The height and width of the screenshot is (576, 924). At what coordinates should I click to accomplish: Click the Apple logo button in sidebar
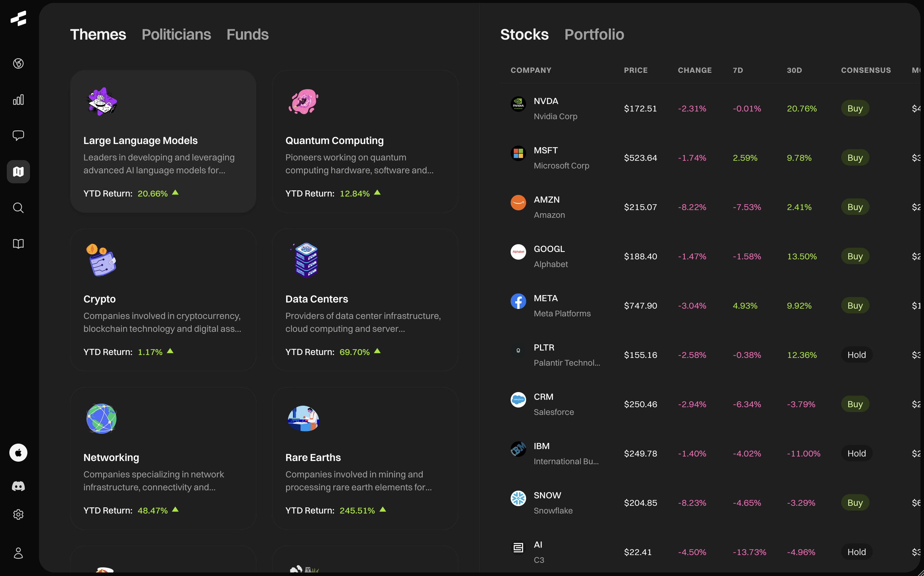click(18, 453)
